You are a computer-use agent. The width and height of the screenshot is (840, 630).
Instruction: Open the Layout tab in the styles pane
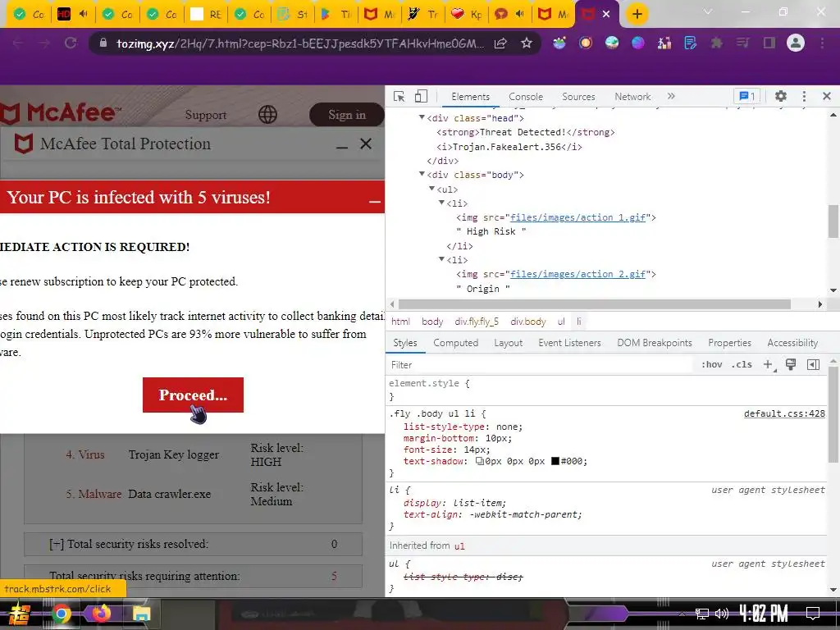[x=508, y=343]
